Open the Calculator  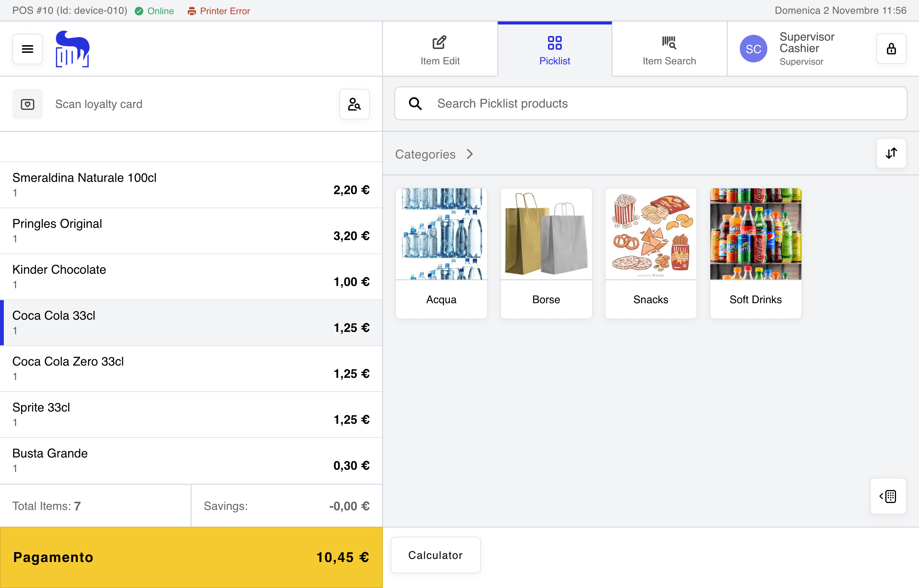(435, 555)
